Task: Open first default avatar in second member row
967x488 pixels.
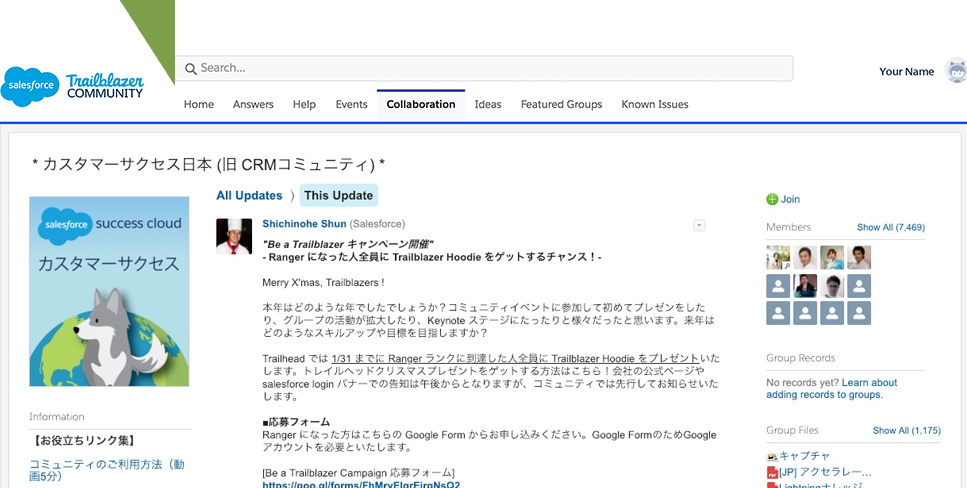Action: (x=778, y=286)
